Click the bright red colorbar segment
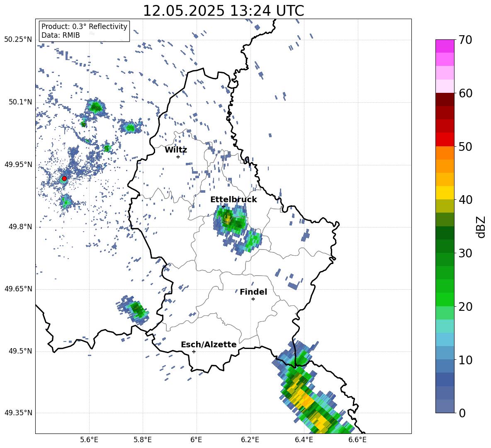The width and height of the screenshot is (491, 448). (x=445, y=140)
